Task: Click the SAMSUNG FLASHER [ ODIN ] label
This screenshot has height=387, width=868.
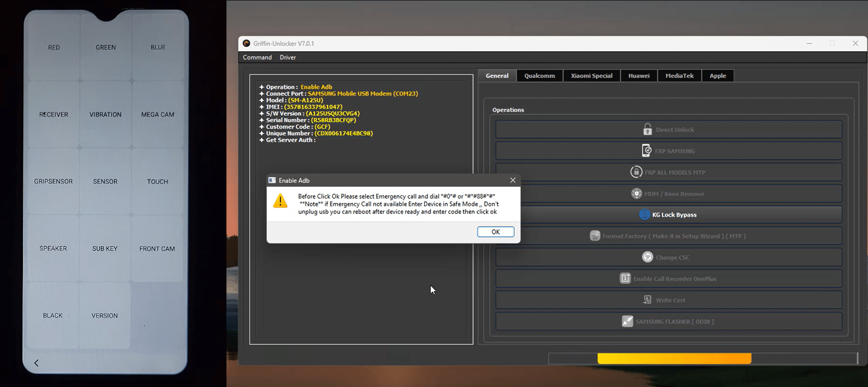Action: (x=674, y=322)
